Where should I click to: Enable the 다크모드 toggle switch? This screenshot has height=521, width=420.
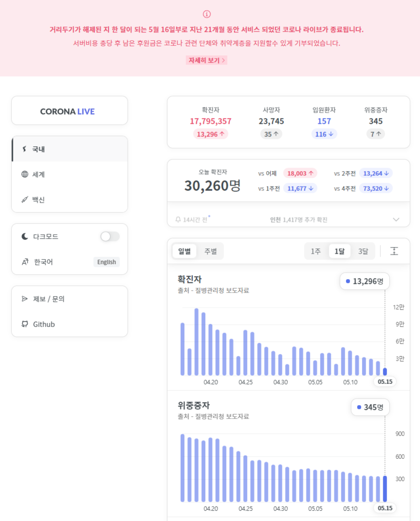[x=110, y=237]
